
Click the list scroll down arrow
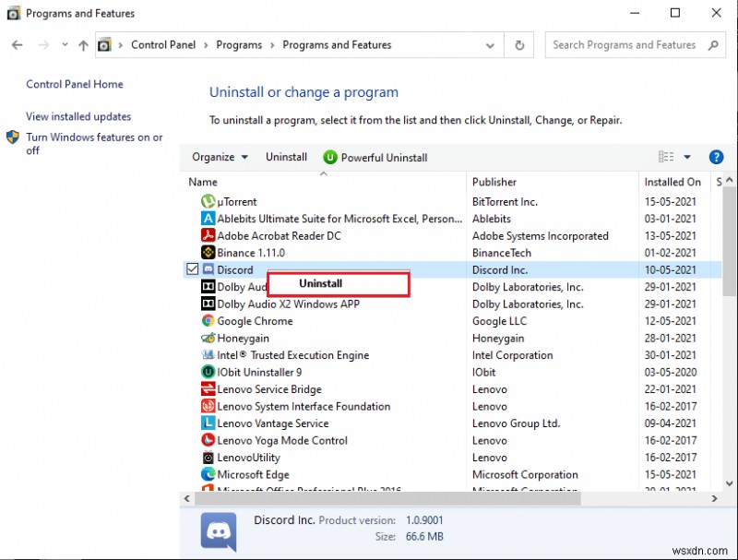point(729,483)
